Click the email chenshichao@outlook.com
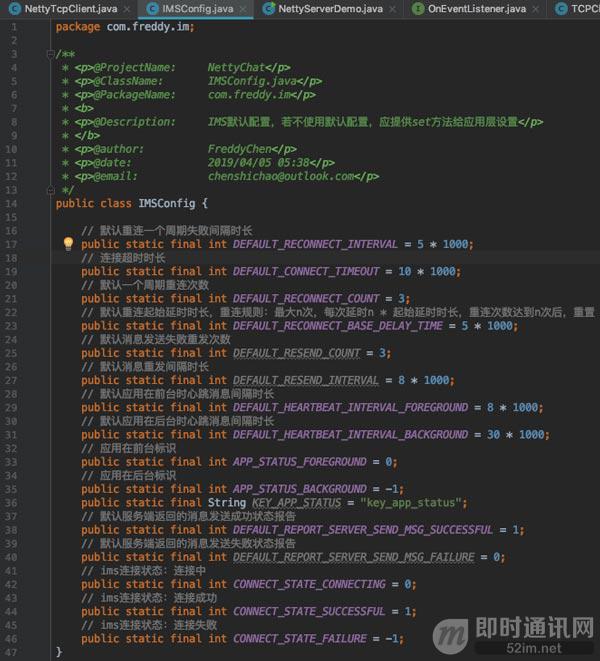The height and width of the screenshot is (661, 600). (281, 176)
